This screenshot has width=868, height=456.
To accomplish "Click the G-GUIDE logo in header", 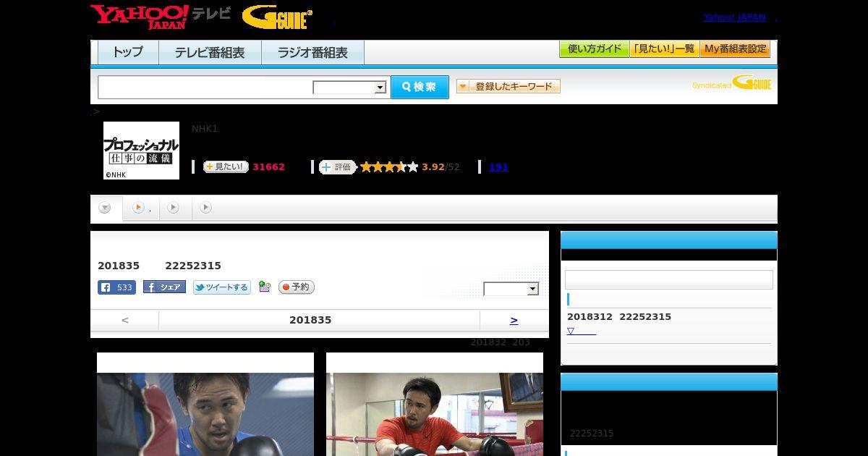I will [277, 17].
